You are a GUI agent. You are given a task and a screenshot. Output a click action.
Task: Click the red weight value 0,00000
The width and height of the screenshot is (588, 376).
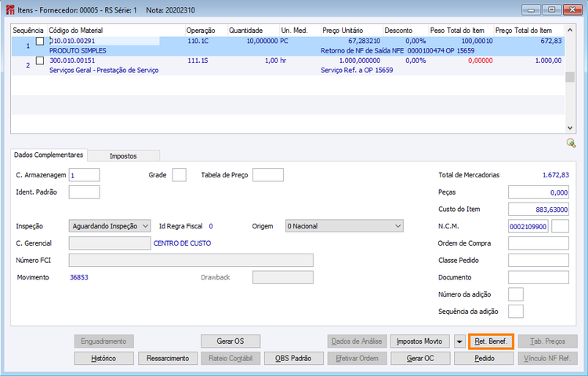coord(481,60)
